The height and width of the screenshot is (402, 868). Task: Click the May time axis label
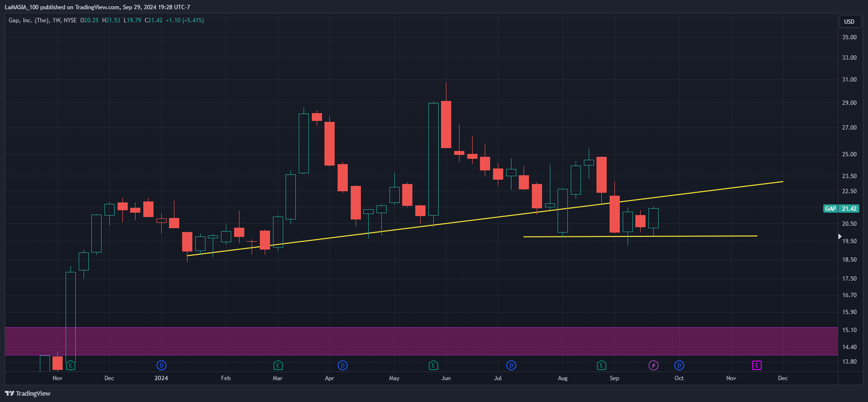coord(394,378)
